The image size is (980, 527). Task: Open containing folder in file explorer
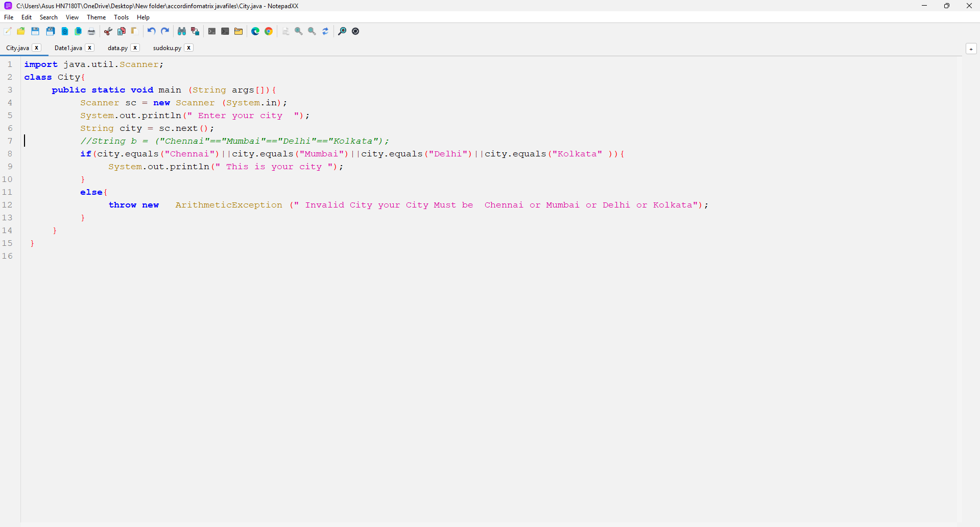238,31
